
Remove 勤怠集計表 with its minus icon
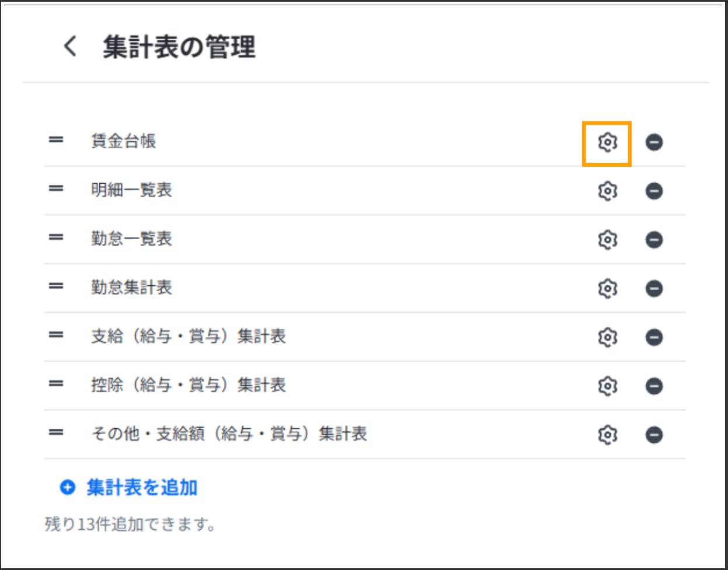pos(654,288)
